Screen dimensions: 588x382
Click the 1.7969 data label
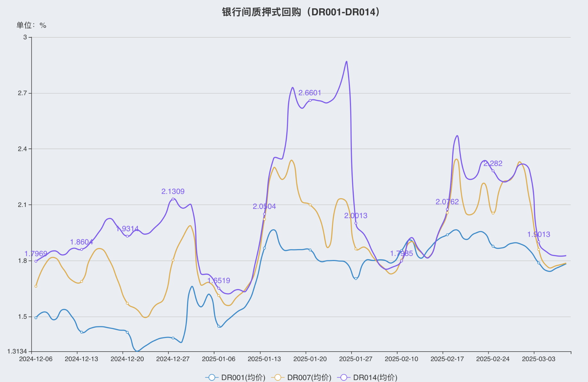[x=36, y=254]
